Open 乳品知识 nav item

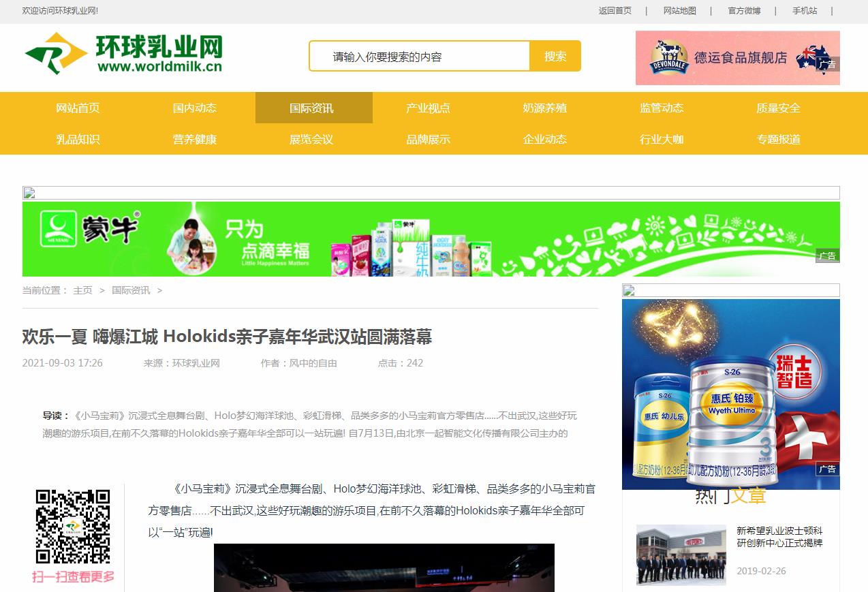(78, 139)
